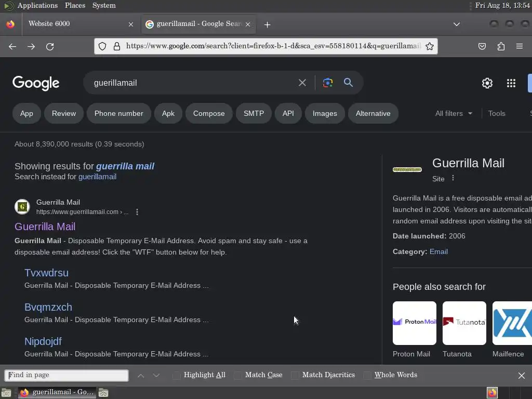Open the Tvxwdrsu sitelink
The image size is (532, 399).
click(x=46, y=273)
